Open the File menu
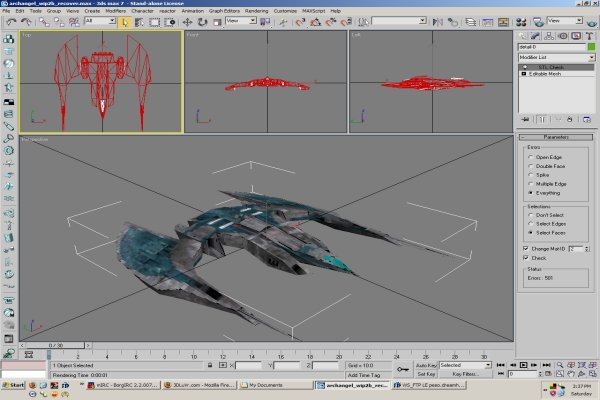 coord(6,11)
